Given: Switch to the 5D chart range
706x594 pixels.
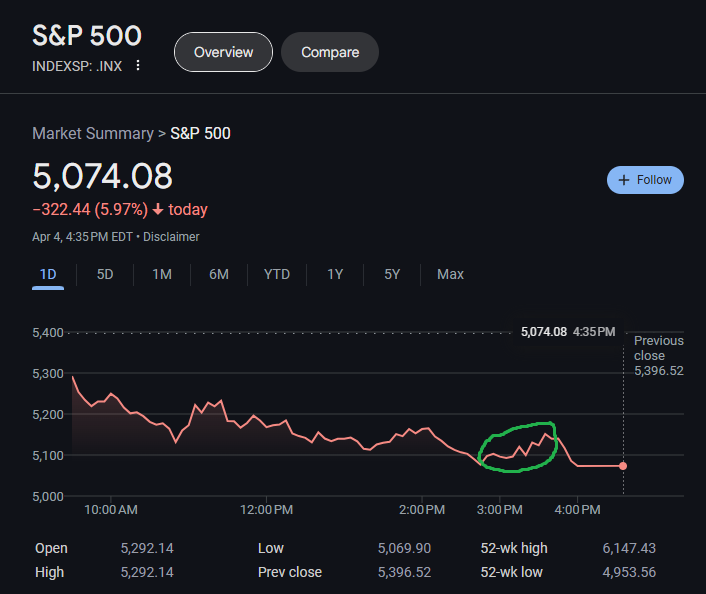Looking at the screenshot, I should [x=105, y=274].
